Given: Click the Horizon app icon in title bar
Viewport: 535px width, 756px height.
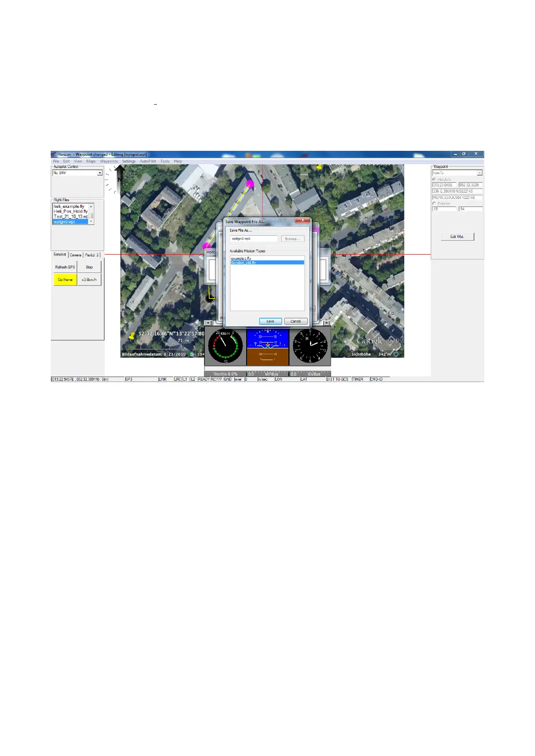Looking at the screenshot, I should (x=54, y=154).
